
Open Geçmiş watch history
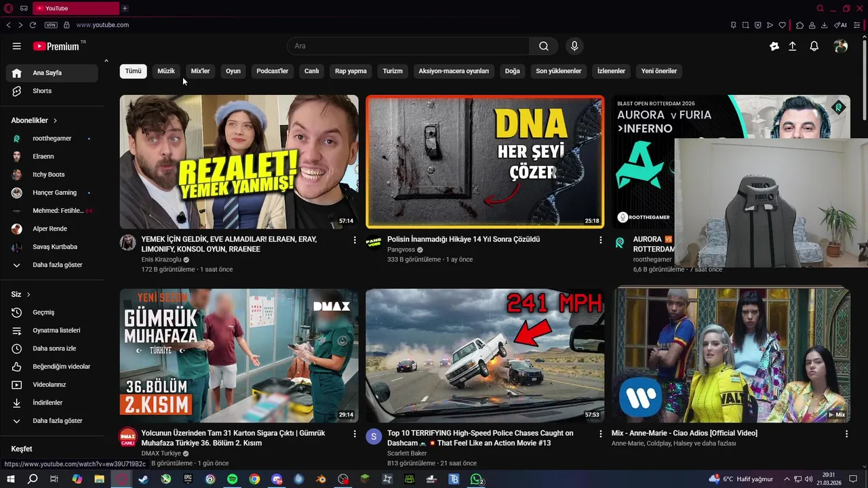(52, 312)
